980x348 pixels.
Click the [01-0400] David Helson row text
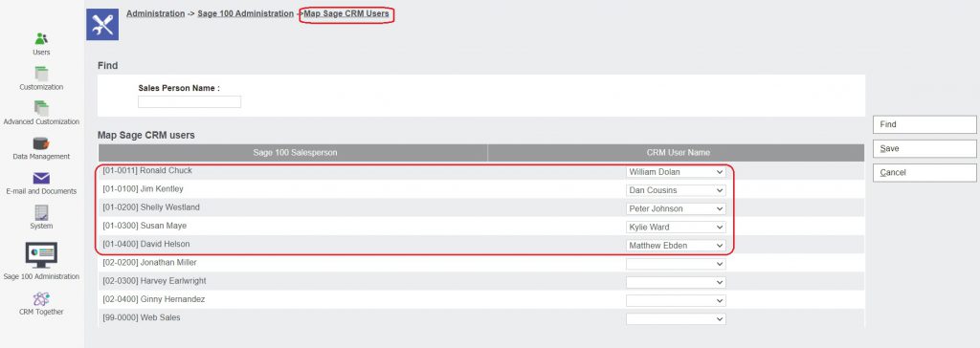[x=146, y=245]
